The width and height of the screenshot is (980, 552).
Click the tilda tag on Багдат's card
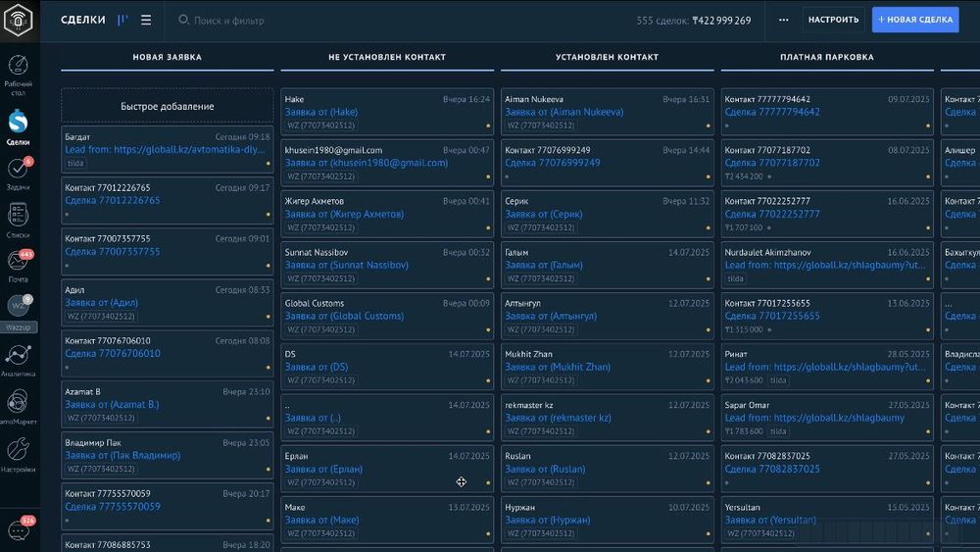(75, 163)
